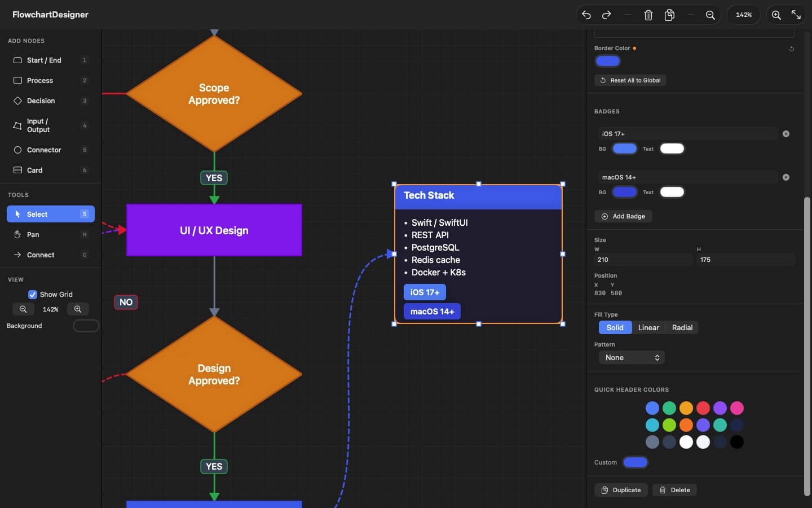Click the copy icon in top toolbar
The width and height of the screenshot is (812, 508).
669,15
